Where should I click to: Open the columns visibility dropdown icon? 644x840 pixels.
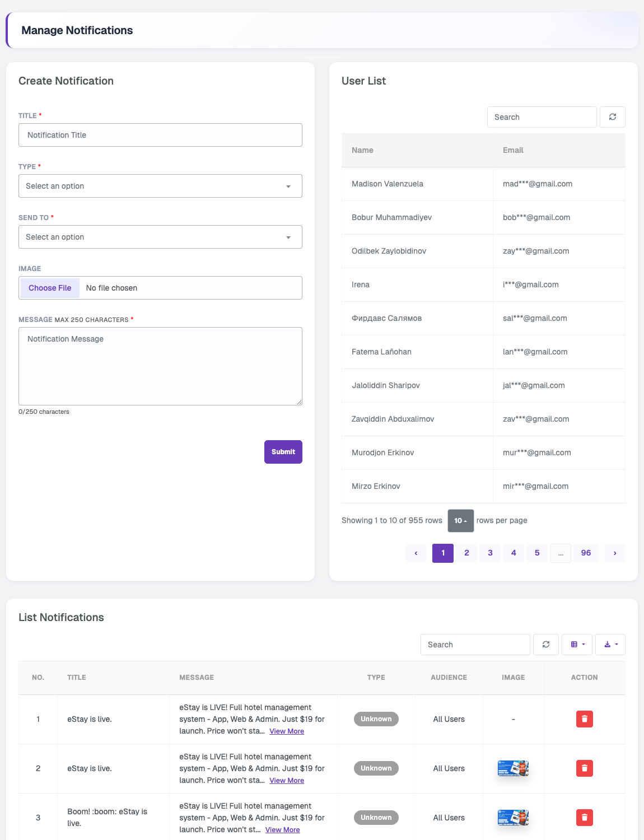577,645
